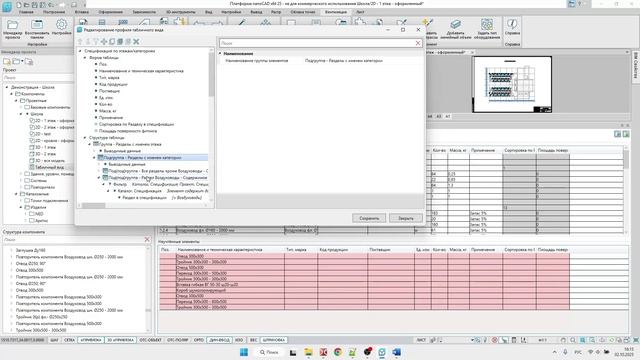Select Примечание item in dialog tree

click(111, 118)
